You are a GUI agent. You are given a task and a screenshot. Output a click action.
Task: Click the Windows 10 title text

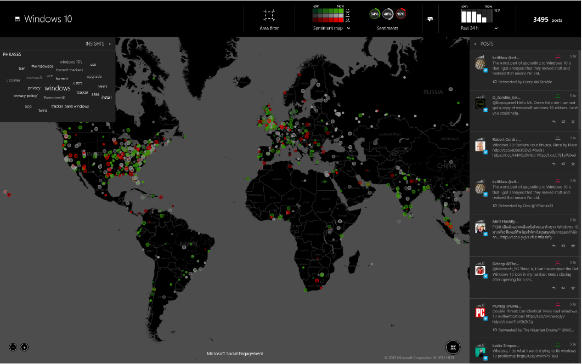(x=48, y=19)
